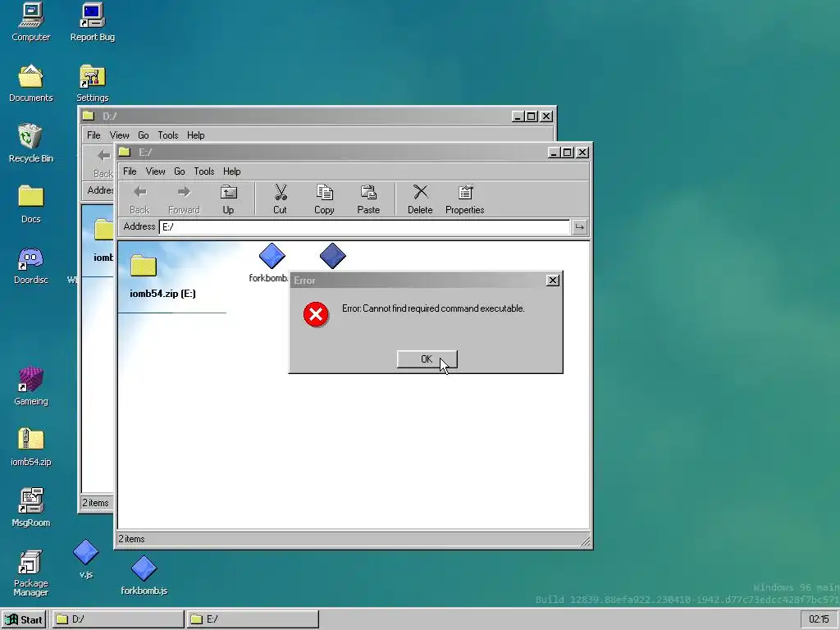Launch the Gameing shortcut
Screen dimensions: 840x630
pyautogui.click(x=31, y=386)
